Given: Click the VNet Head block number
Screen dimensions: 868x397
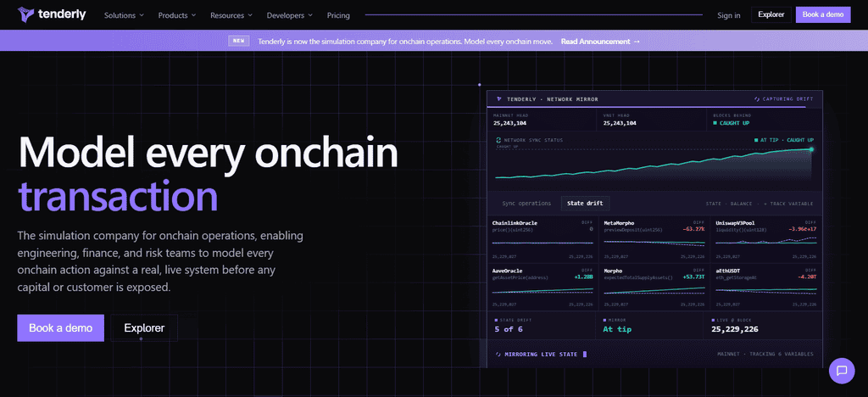Looking at the screenshot, I should 620,123.
